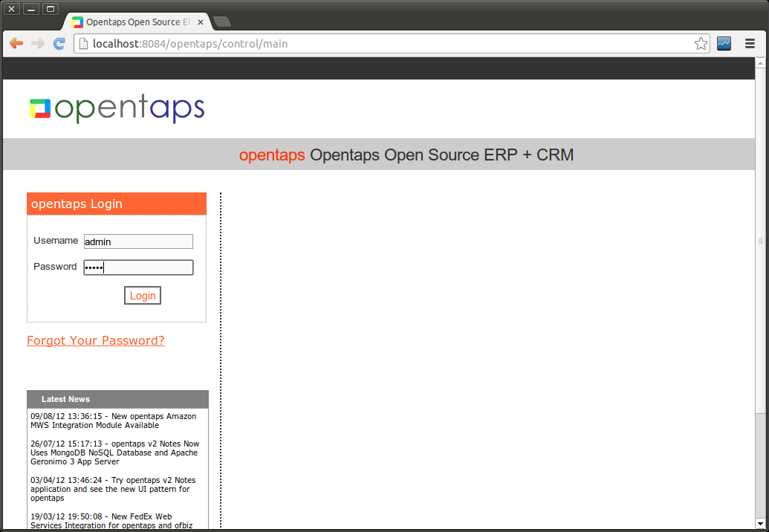Click the opentaps logo image
Image resolution: width=769 pixels, height=532 pixels.
click(117, 108)
